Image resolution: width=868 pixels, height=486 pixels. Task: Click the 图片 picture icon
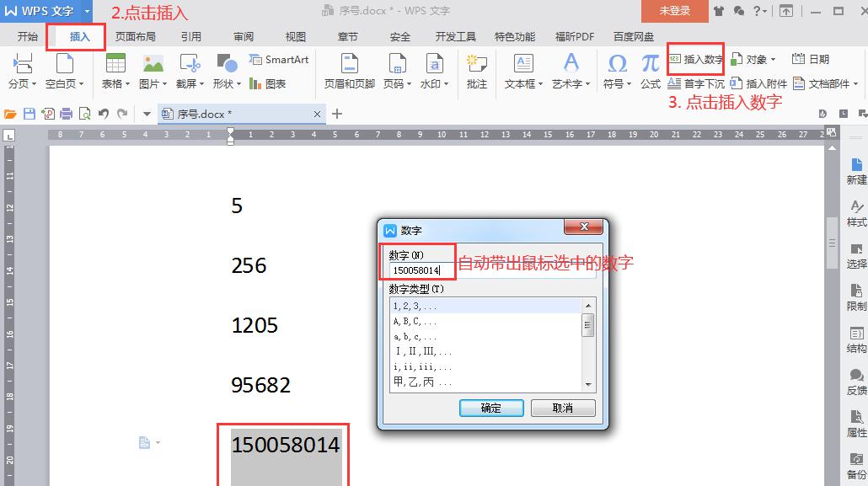pos(153,64)
